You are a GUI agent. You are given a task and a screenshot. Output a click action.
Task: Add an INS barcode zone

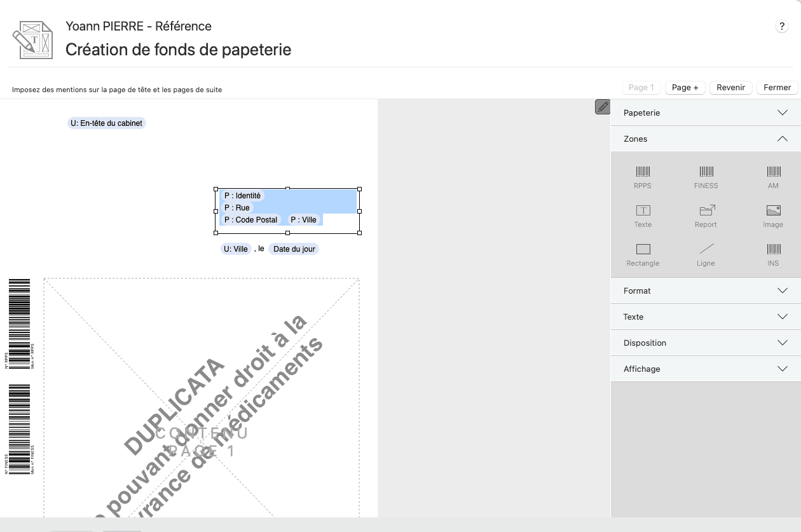(773, 254)
